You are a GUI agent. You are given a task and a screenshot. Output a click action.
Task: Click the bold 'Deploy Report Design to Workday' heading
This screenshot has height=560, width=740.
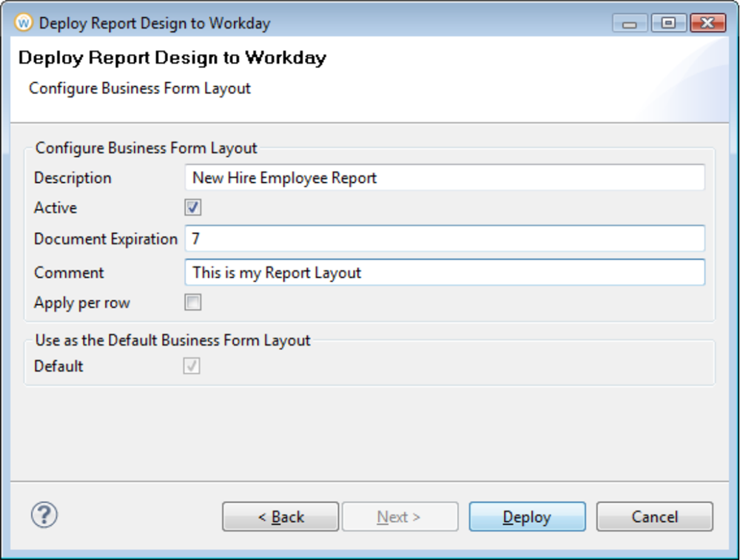(x=172, y=58)
